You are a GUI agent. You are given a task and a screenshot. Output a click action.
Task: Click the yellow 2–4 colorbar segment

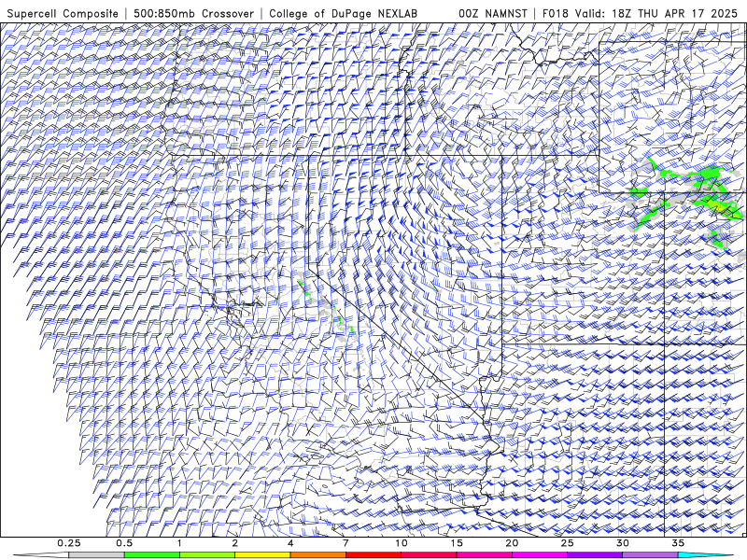click(x=262, y=555)
